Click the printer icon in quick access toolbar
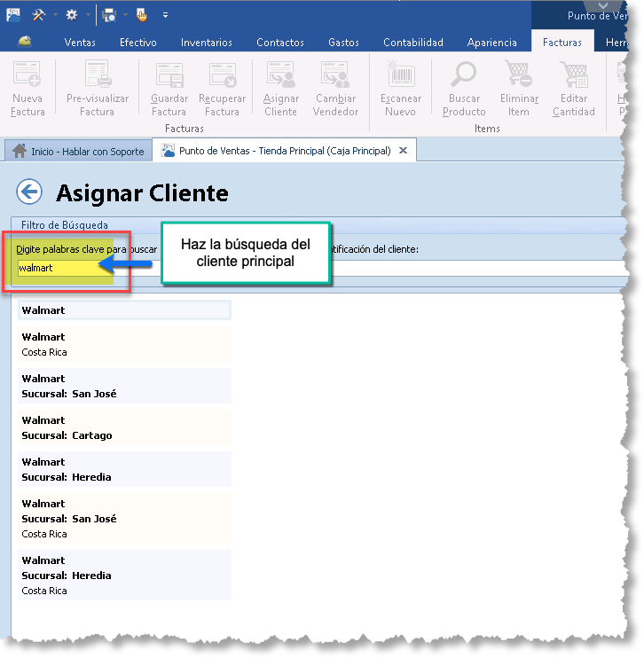Image resolution: width=644 pixels, height=658 pixels. pyautogui.click(x=109, y=15)
